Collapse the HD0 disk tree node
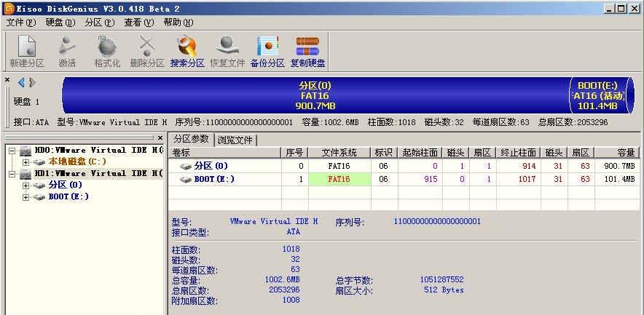This screenshot has height=315, width=644. pos(12,151)
